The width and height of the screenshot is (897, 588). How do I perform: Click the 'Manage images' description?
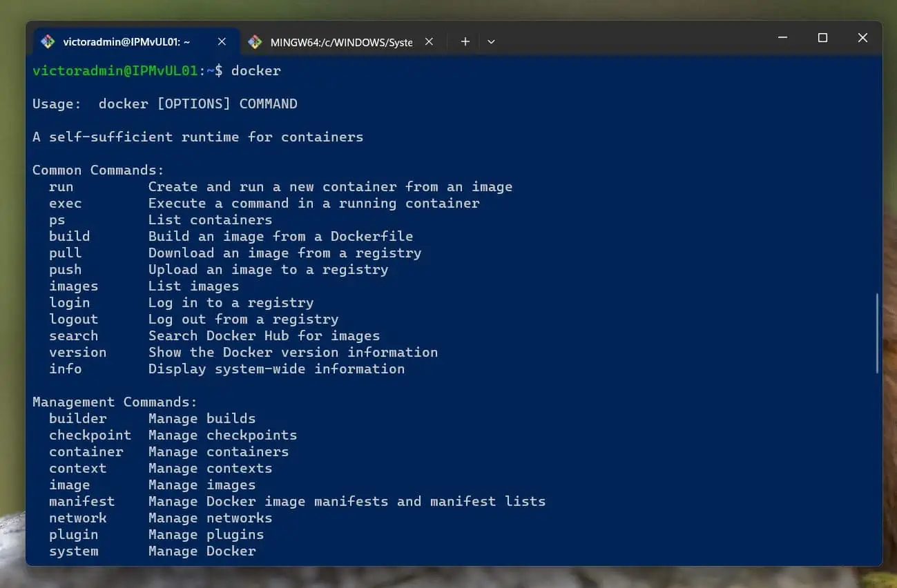(x=202, y=484)
